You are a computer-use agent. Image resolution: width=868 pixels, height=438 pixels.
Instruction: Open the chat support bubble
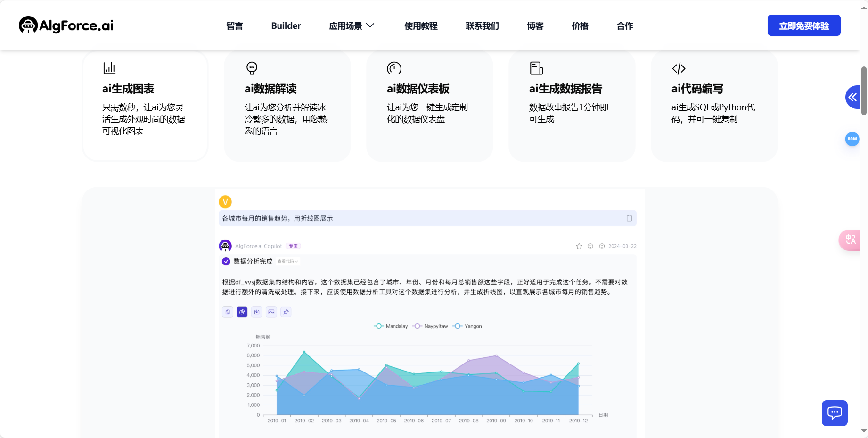pos(835,413)
